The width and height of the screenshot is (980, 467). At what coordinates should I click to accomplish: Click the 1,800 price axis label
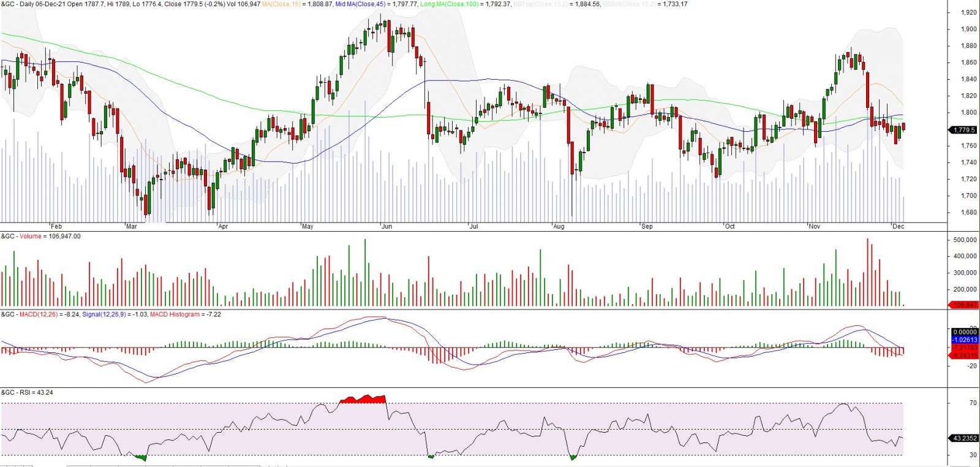pyautogui.click(x=968, y=112)
